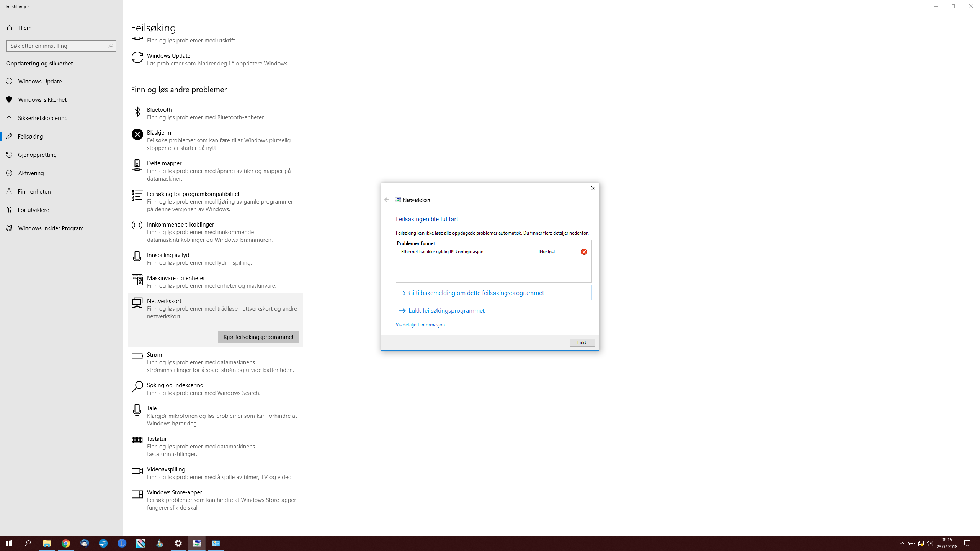Click the Nettverkskort monitor icon in list

pos(137,303)
